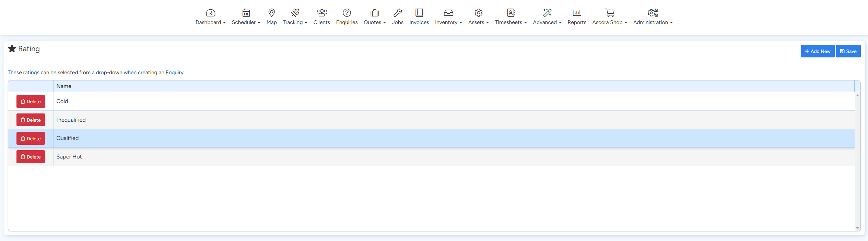This screenshot has height=241, width=868.
Task: Open the Advanced menu
Action: tap(547, 22)
